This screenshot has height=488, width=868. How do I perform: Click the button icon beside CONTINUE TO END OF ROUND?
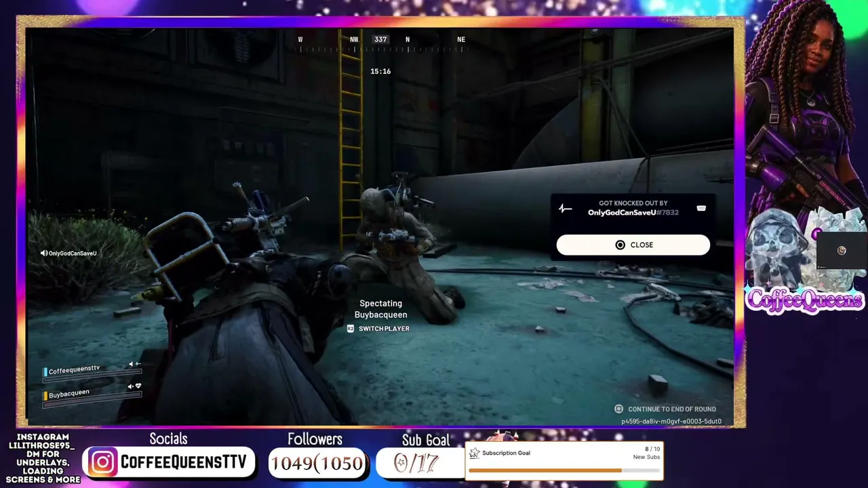click(618, 409)
